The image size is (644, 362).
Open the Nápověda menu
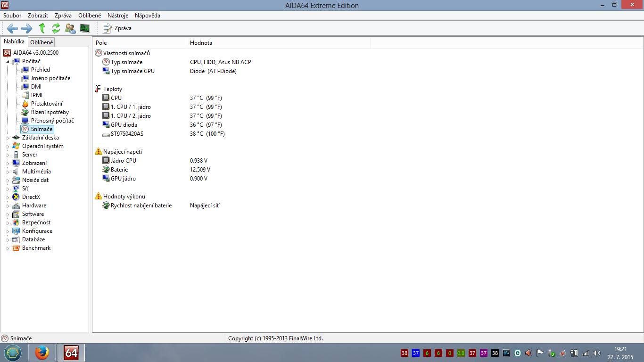[148, 16]
